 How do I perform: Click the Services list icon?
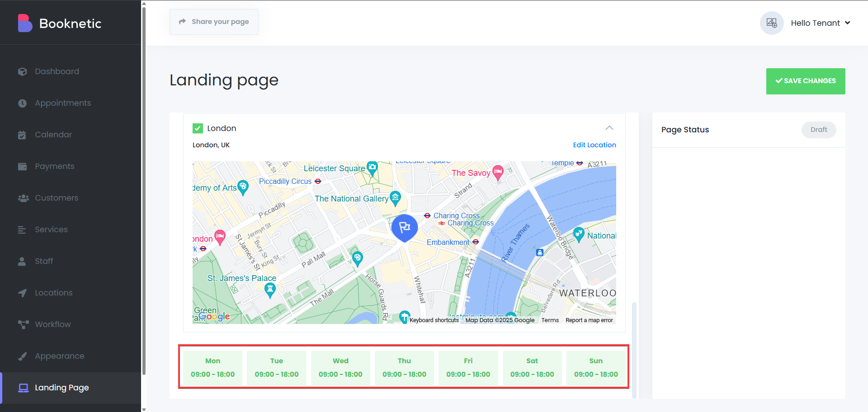point(22,229)
